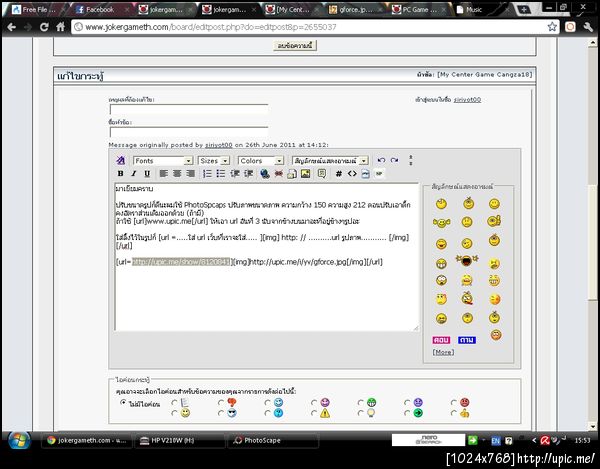The height and width of the screenshot is (469, 600).
Task: Insert the pink ตอบ smiley image
Action: 441,340
